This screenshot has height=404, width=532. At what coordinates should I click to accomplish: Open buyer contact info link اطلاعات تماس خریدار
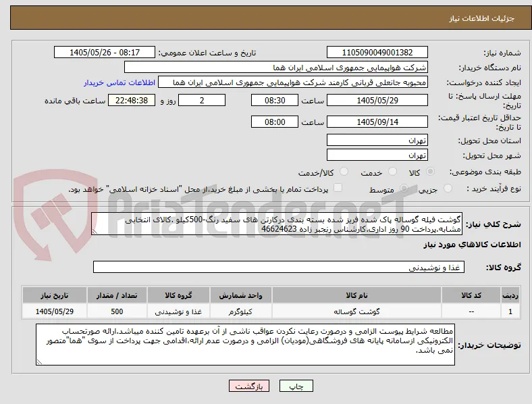(x=119, y=82)
